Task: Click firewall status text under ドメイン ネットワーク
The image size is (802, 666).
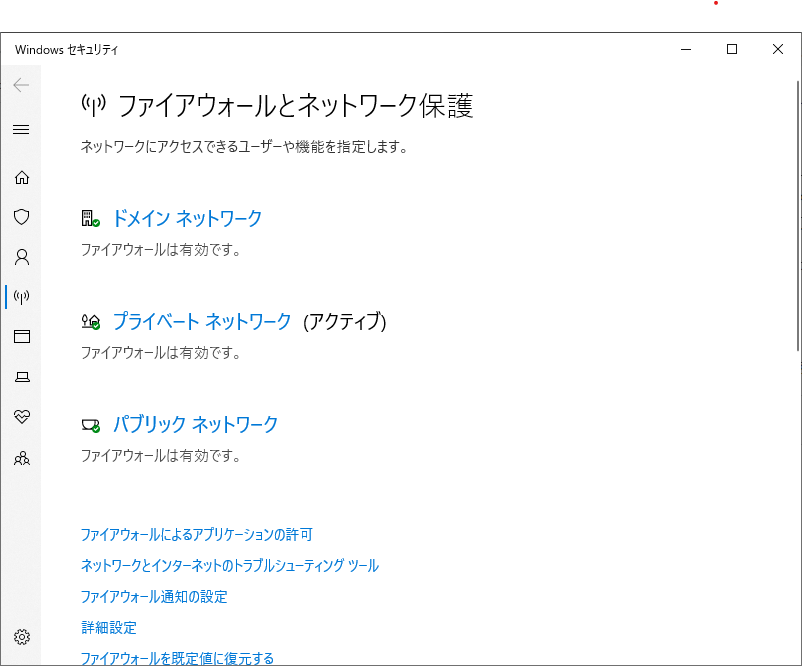Action: pyautogui.click(x=161, y=250)
